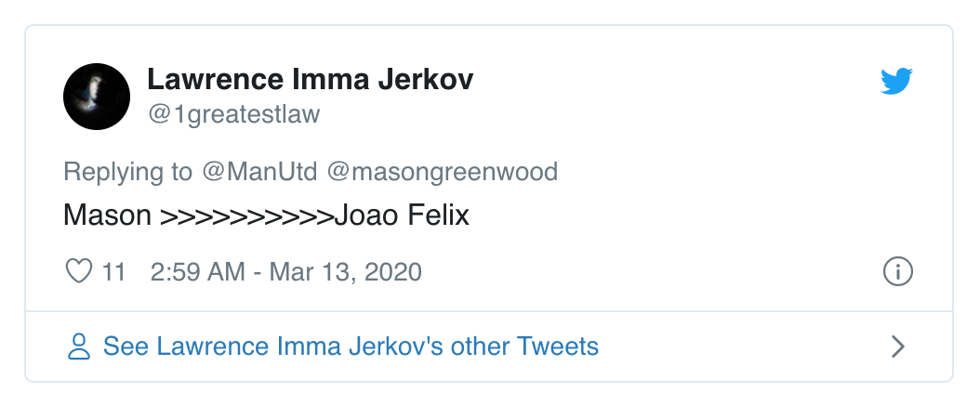Click the word Mason in the tweet
Image resolution: width=980 pixels, height=405 pixels.
click(107, 216)
